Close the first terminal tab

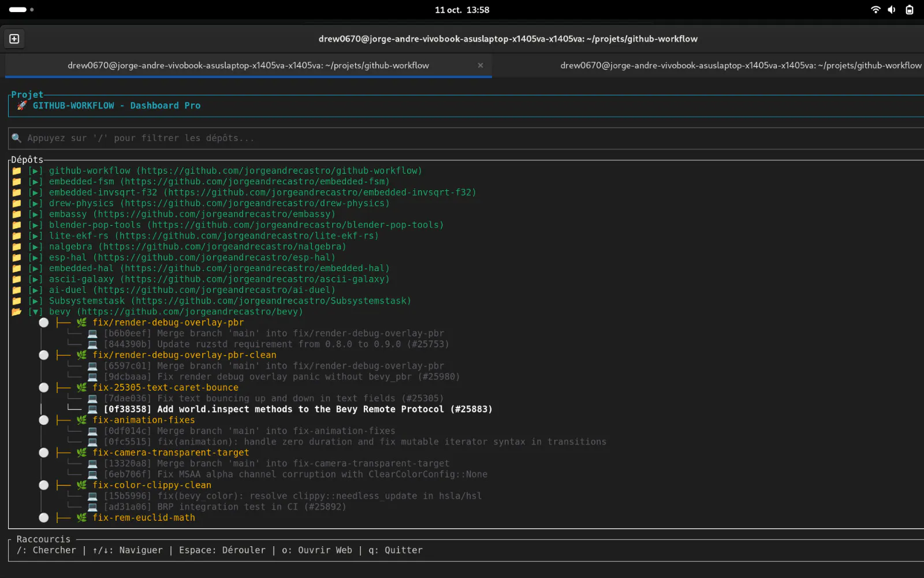[x=480, y=65]
